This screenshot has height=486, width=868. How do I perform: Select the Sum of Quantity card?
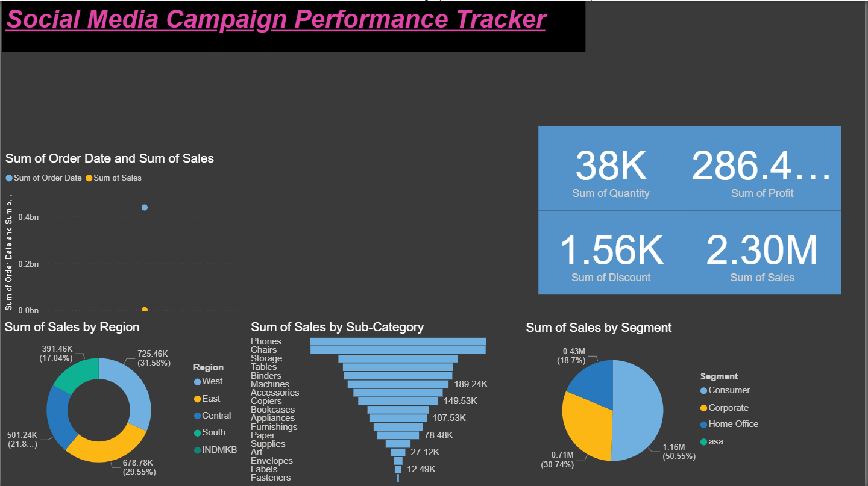pos(611,169)
